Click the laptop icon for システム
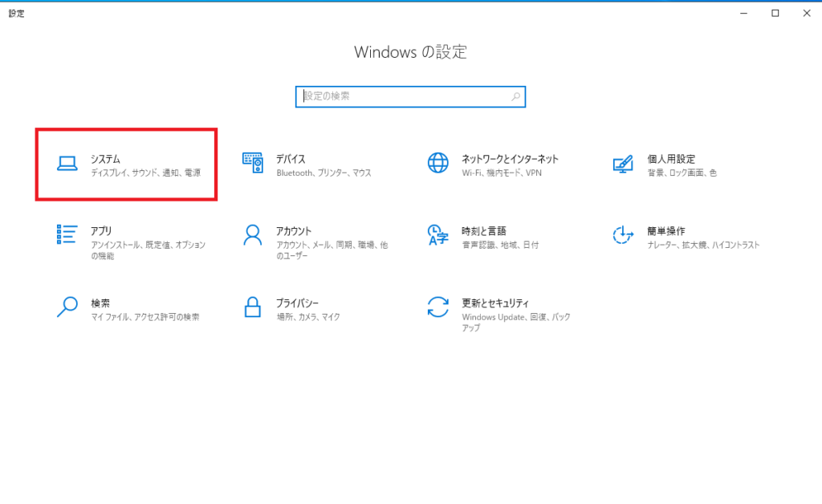Screen dimensions: 822x504 pyautogui.click(x=67, y=164)
